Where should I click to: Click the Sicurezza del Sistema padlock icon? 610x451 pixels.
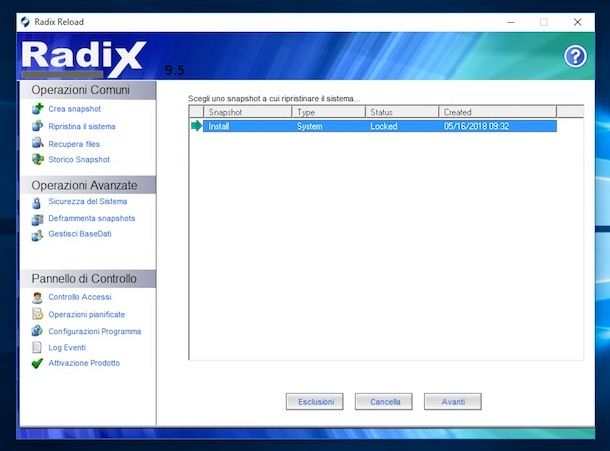click(x=37, y=203)
